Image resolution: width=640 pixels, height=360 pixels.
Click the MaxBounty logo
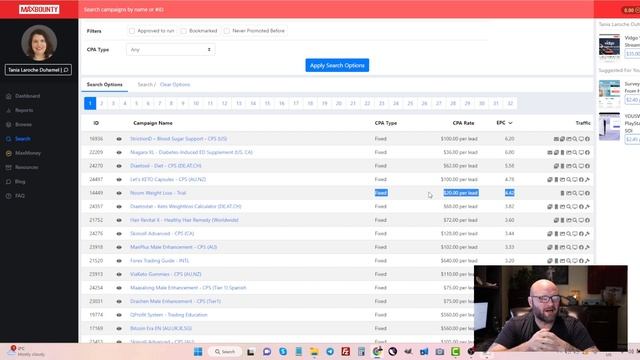pyautogui.click(x=39, y=9)
